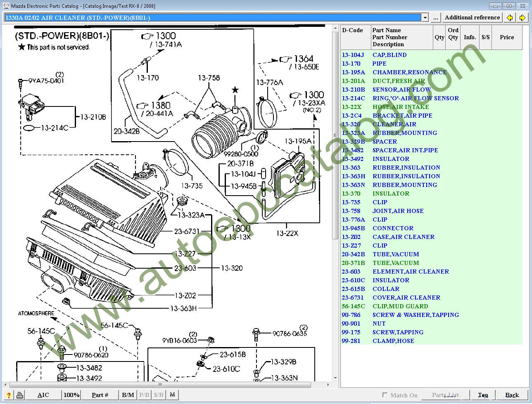
Task: Select the 13-170 PIPE row
Action: tap(432, 64)
